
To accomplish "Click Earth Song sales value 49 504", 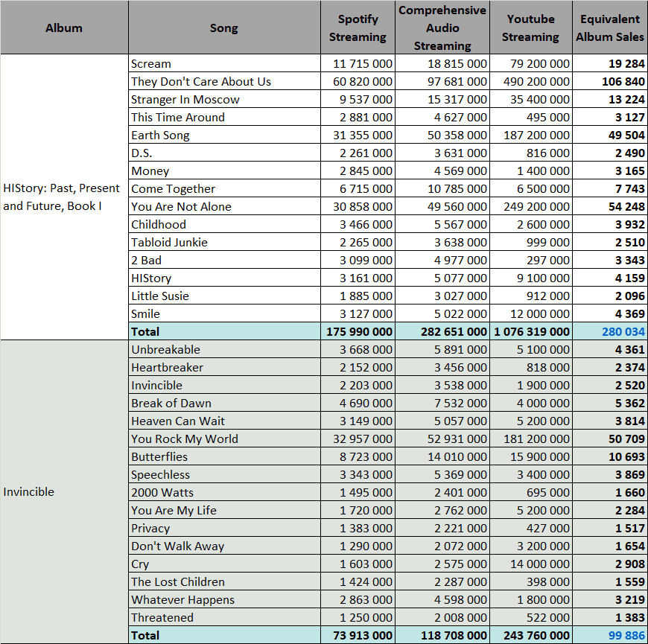I will click(x=610, y=135).
